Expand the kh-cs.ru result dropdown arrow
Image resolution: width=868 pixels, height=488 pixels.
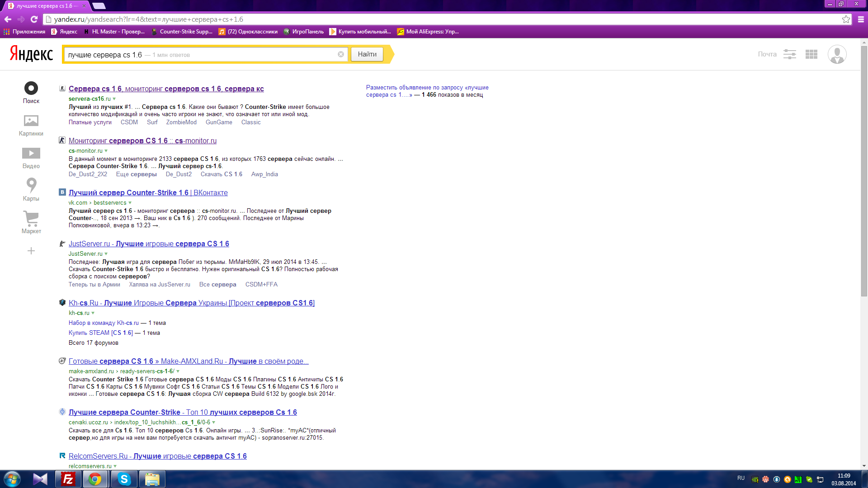(93, 313)
